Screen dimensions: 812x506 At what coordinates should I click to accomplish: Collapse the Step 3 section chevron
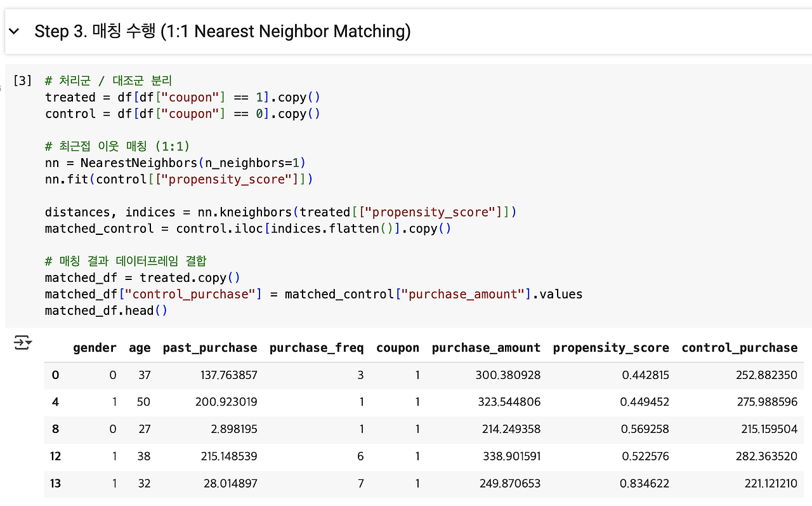pos(14,32)
